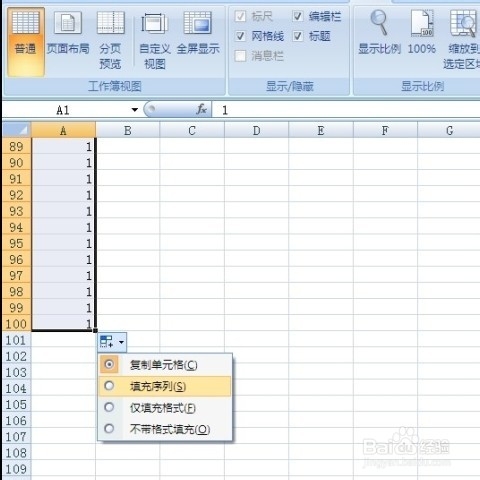Click cell A98 containing 1
Viewport: 480px width, 480px height.
[x=63, y=291]
